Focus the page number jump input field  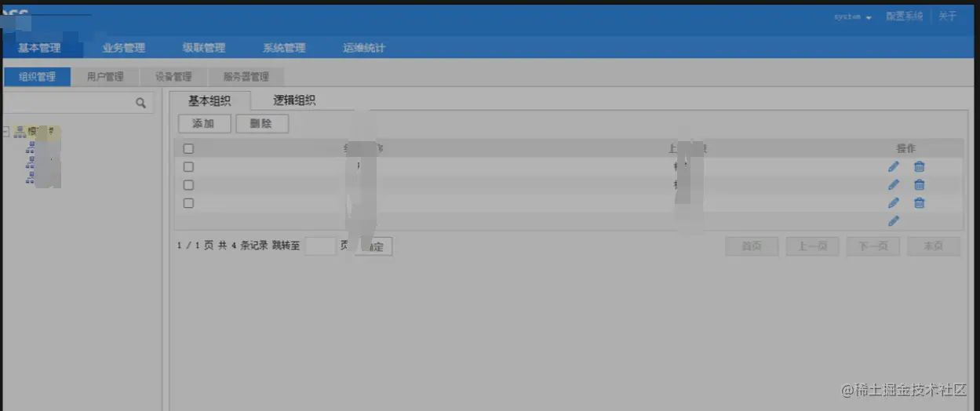tap(320, 246)
